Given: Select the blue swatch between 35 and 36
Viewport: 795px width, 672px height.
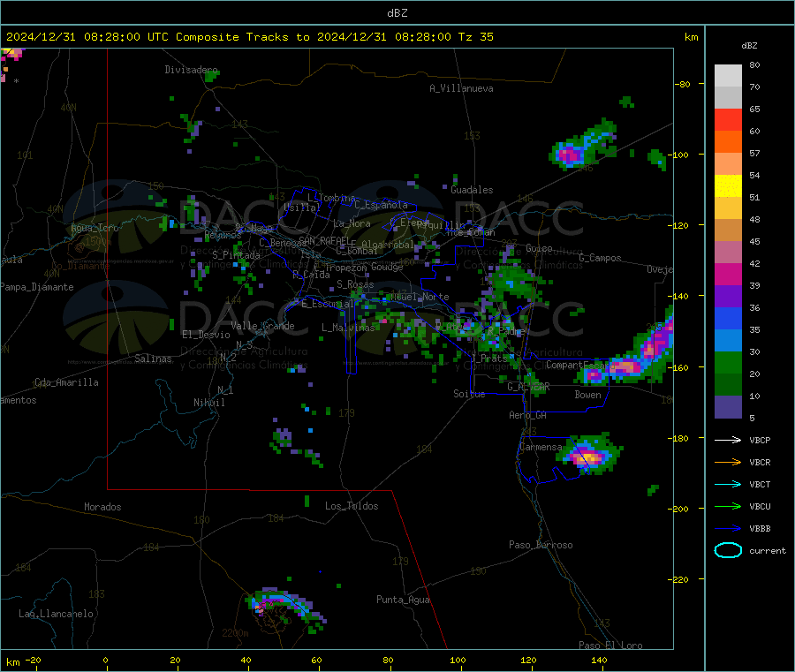Looking at the screenshot, I should click(728, 318).
